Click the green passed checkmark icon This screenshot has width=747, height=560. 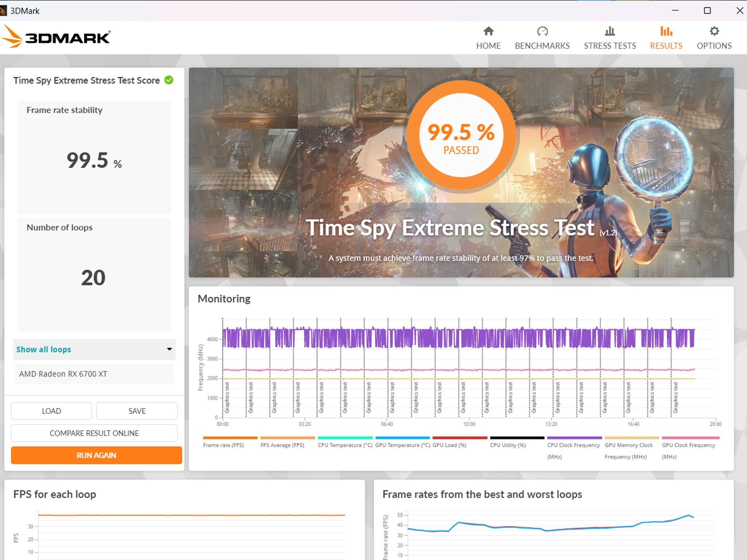click(169, 80)
